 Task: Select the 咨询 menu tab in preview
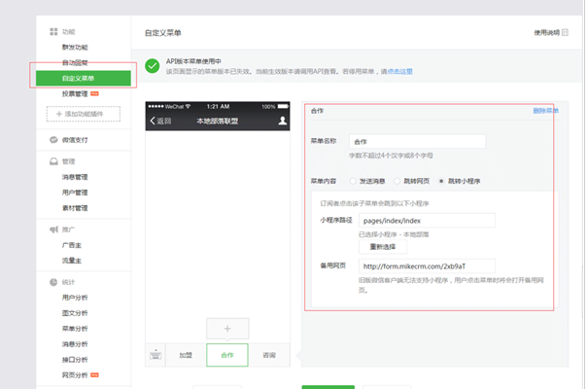(x=269, y=355)
